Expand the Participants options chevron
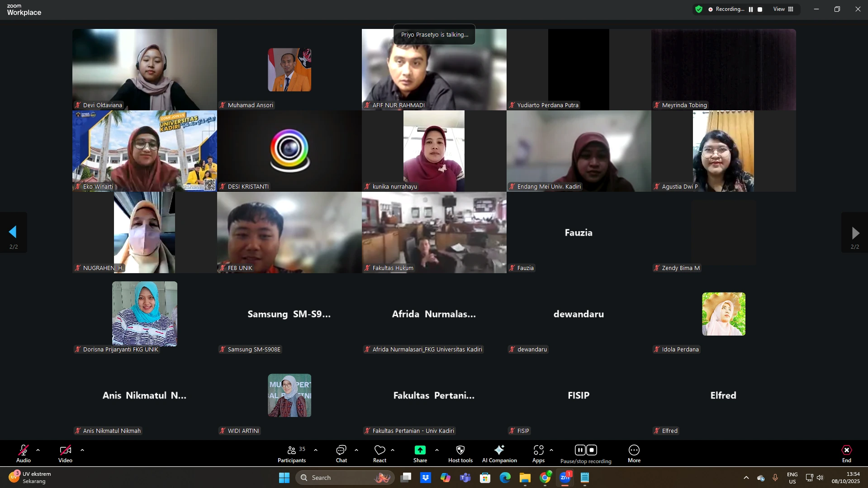The height and width of the screenshot is (488, 868). pyautogui.click(x=316, y=450)
